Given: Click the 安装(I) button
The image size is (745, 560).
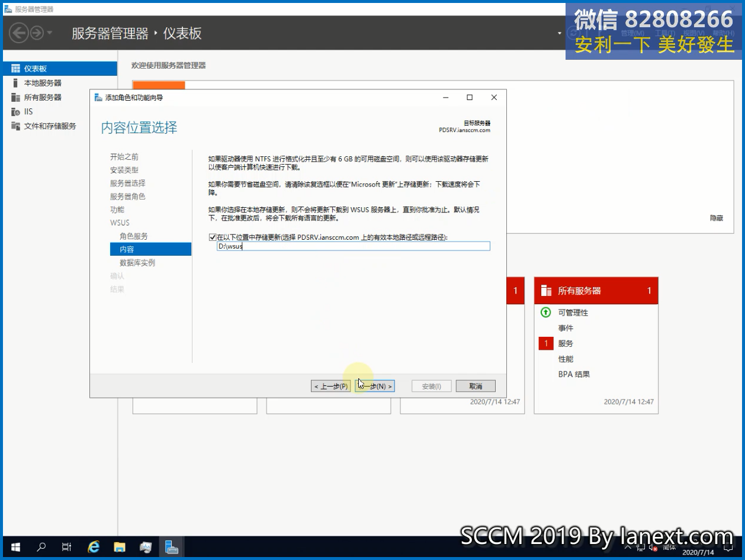Looking at the screenshot, I should click(x=431, y=386).
